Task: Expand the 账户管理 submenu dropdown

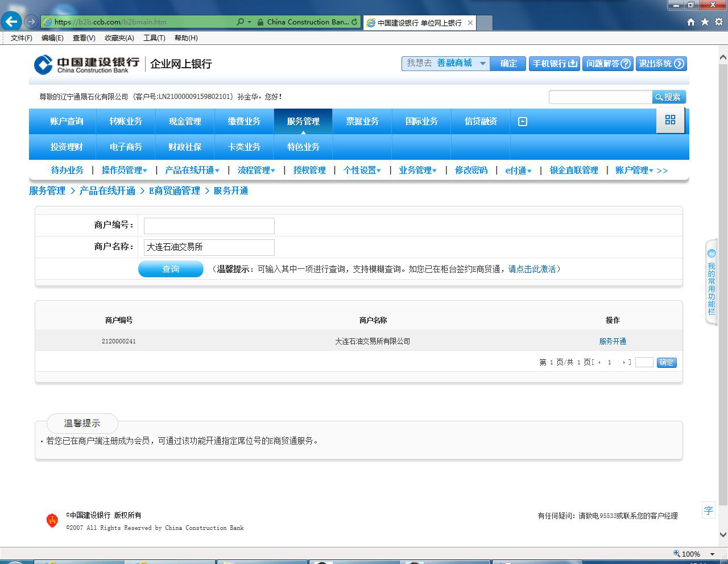Action: (x=634, y=171)
